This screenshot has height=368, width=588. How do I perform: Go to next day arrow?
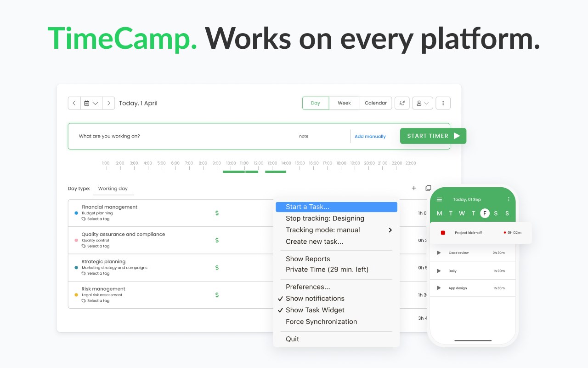pos(108,103)
